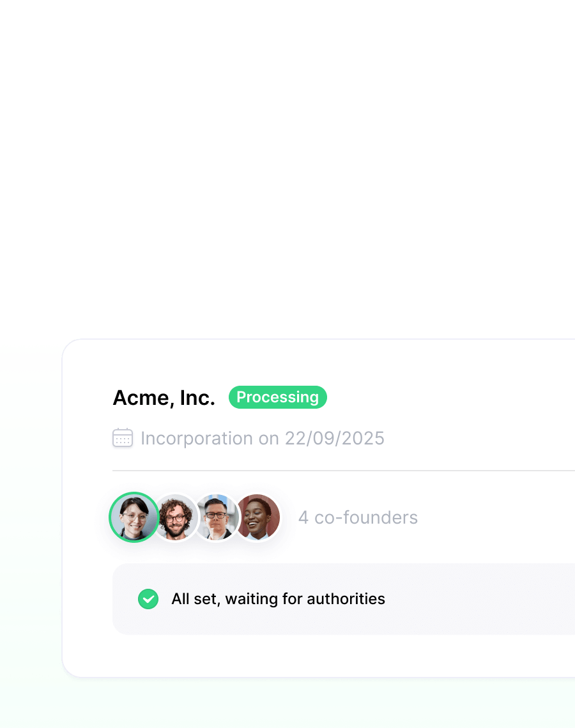Click the word Incorporation in the date line
Image resolution: width=575 pixels, height=728 pixels.
pos(197,438)
